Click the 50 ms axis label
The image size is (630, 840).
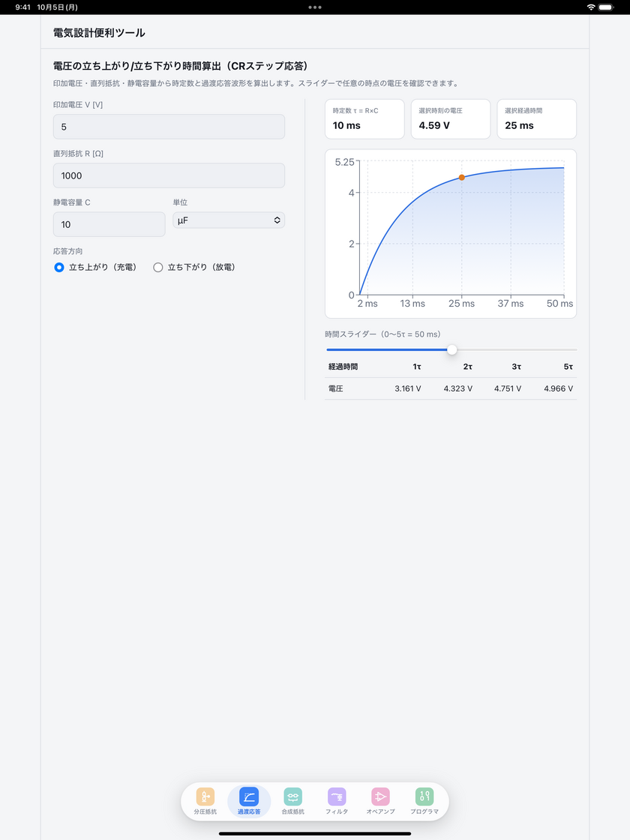[559, 304]
